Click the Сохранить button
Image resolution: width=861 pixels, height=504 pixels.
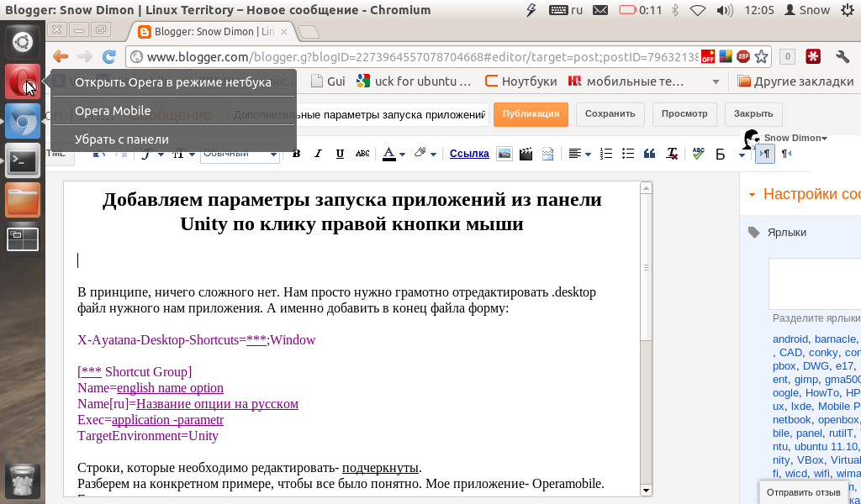tap(610, 114)
